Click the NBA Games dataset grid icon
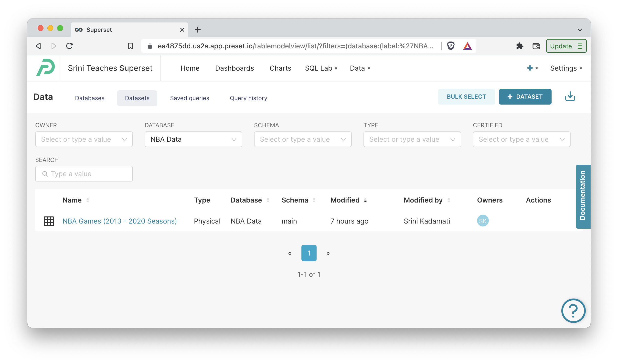Viewport: 618px width, 364px height. [49, 221]
